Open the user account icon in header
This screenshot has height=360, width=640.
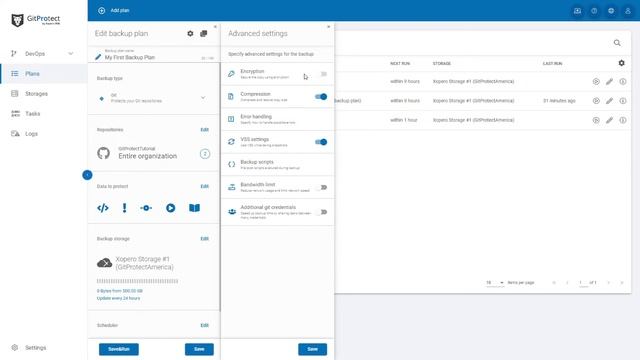click(628, 11)
